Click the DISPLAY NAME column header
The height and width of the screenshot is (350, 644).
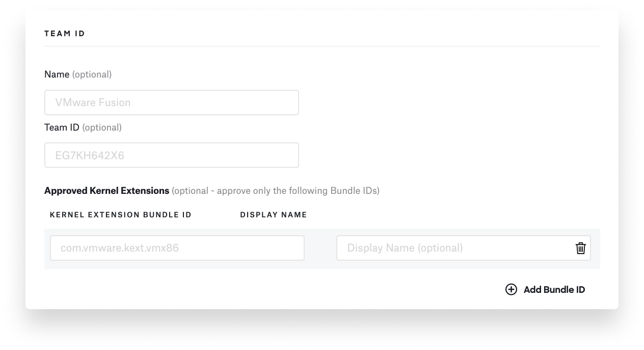click(274, 215)
